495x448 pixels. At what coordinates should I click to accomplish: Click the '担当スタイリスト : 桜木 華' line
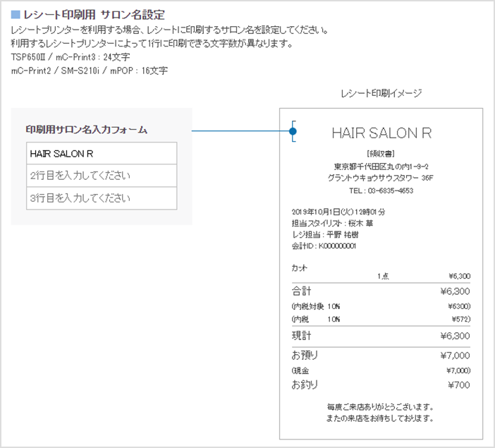coord(332,224)
